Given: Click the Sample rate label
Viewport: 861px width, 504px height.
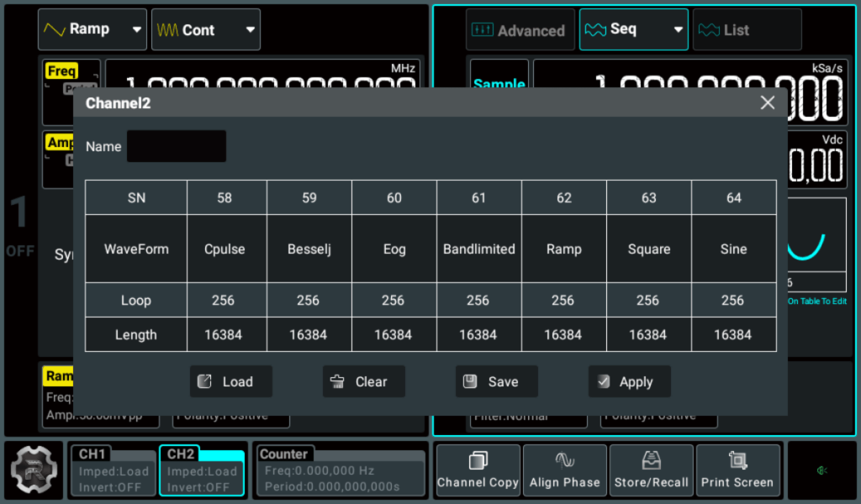Looking at the screenshot, I should [x=499, y=84].
